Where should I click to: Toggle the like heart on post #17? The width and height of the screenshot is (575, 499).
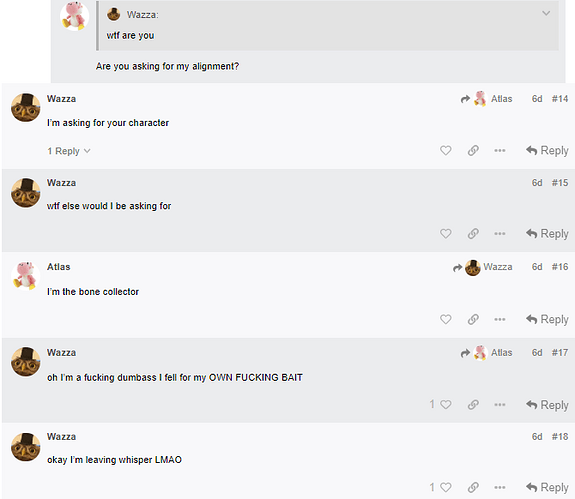(x=446, y=404)
